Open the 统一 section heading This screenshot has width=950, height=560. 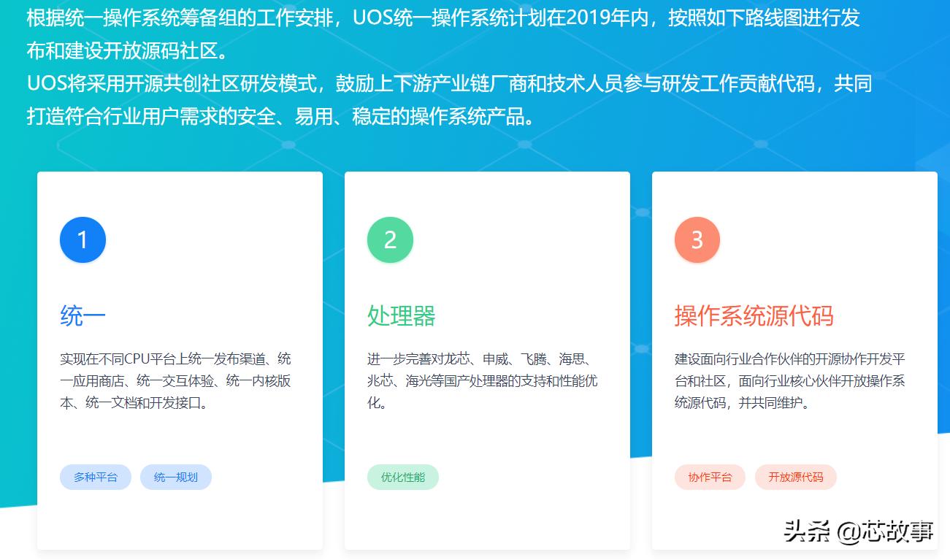tap(83, 315)
